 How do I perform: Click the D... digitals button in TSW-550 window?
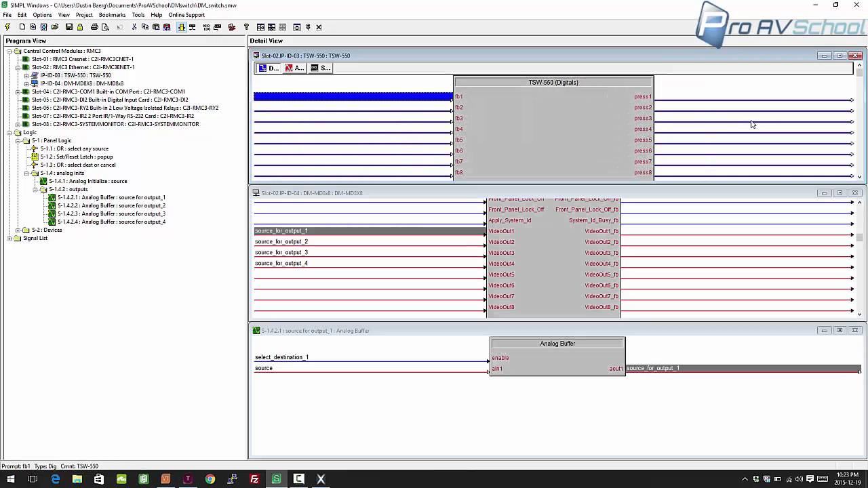[x=269, y=68]
